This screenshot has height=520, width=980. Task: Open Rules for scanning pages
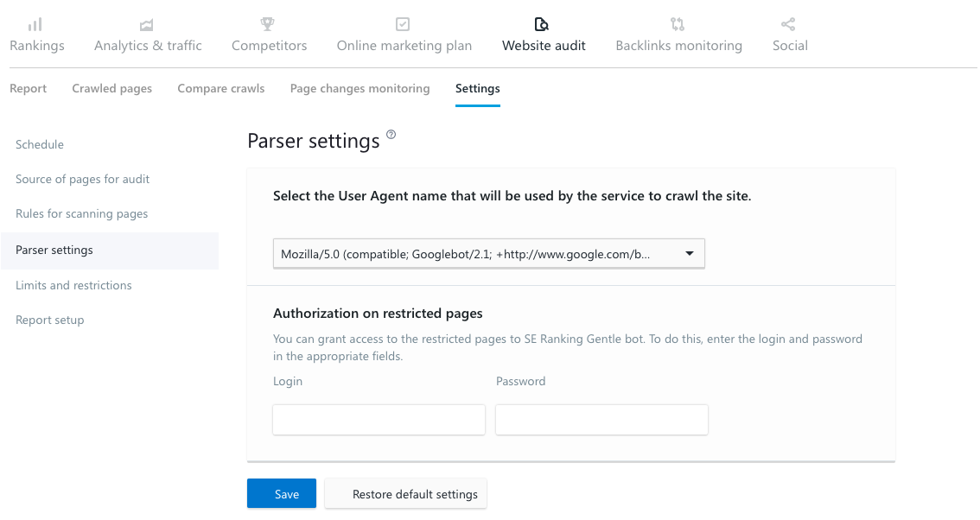pyautogui.click(x=82, y=213)
